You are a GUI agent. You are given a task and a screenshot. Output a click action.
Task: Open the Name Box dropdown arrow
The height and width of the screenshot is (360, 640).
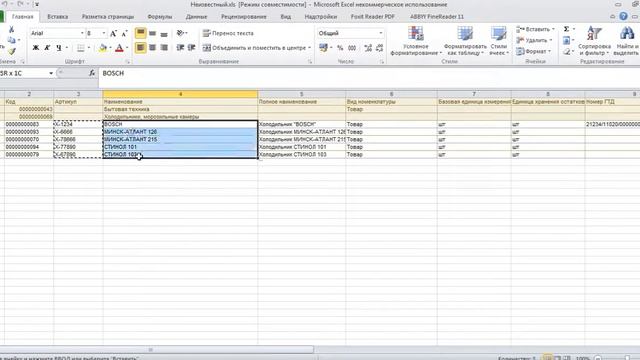51,73
